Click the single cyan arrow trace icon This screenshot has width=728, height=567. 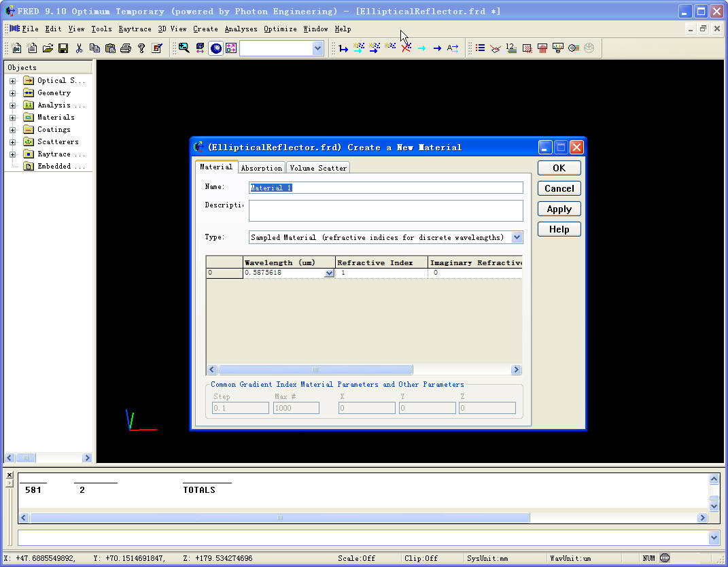click(x=421, y=48)
